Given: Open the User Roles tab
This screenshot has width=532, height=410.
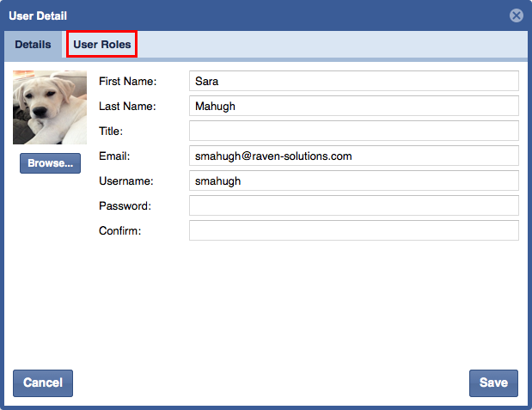Looking at the screenshot, I should point(102,45).
